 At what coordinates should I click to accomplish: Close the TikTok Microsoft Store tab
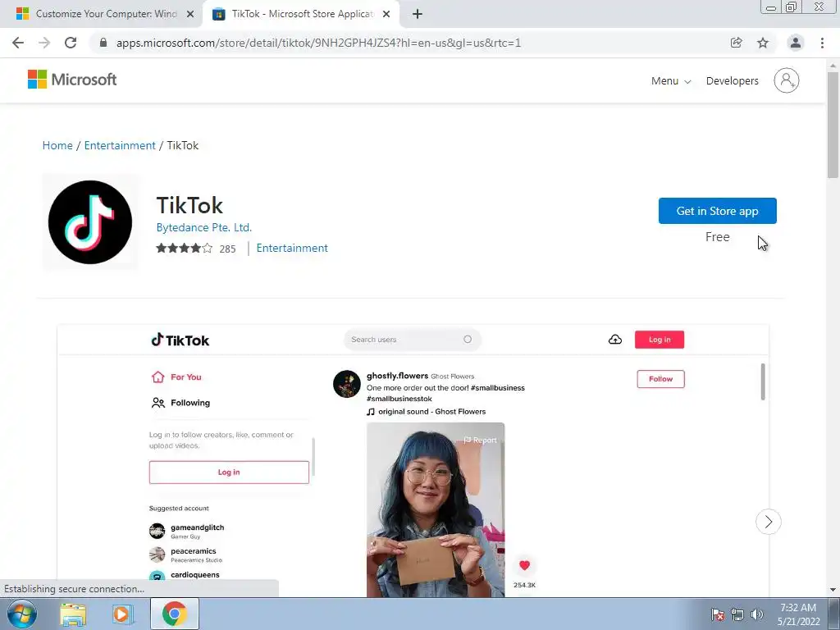point(386,14)
